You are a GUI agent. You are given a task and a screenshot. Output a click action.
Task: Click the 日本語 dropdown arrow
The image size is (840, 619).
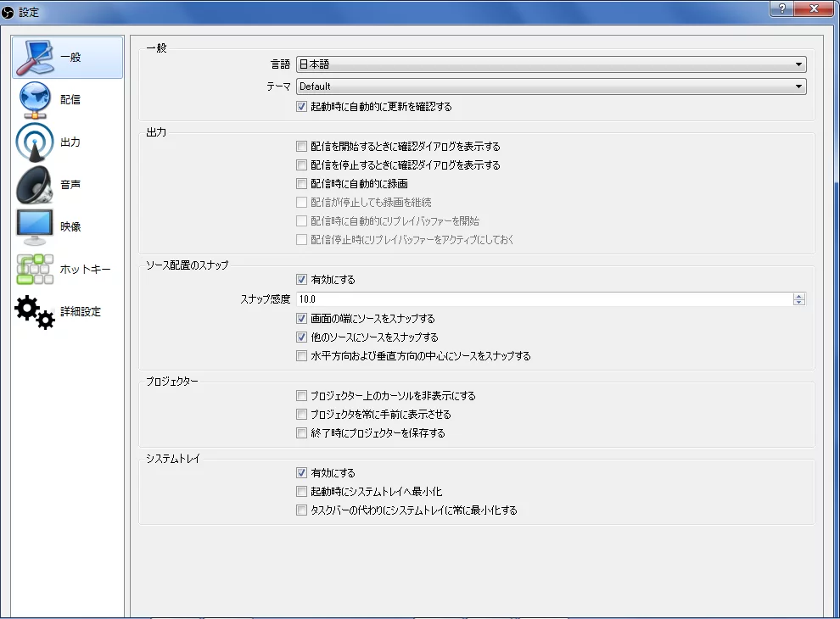click(798, 64)
